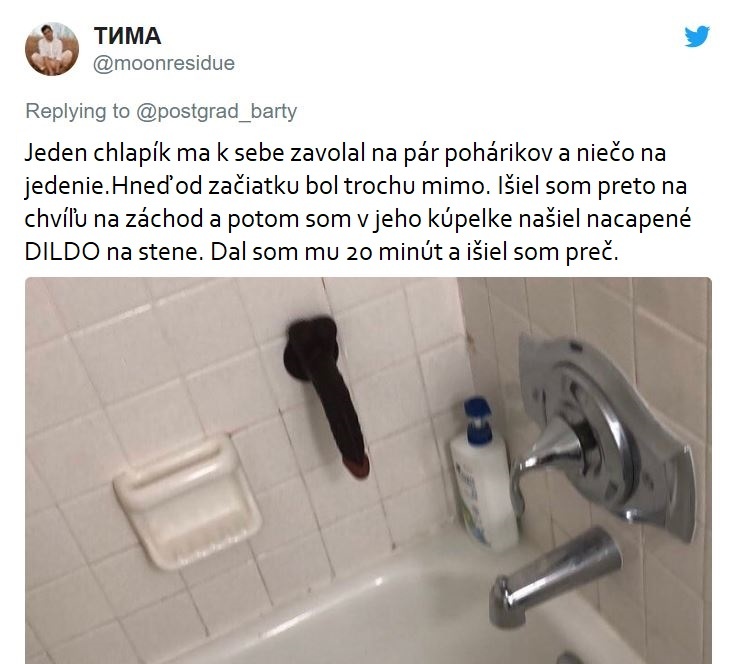
Task: Click the tweet's first line starting "Jeden chlapík"
Action: pos(345,153)
